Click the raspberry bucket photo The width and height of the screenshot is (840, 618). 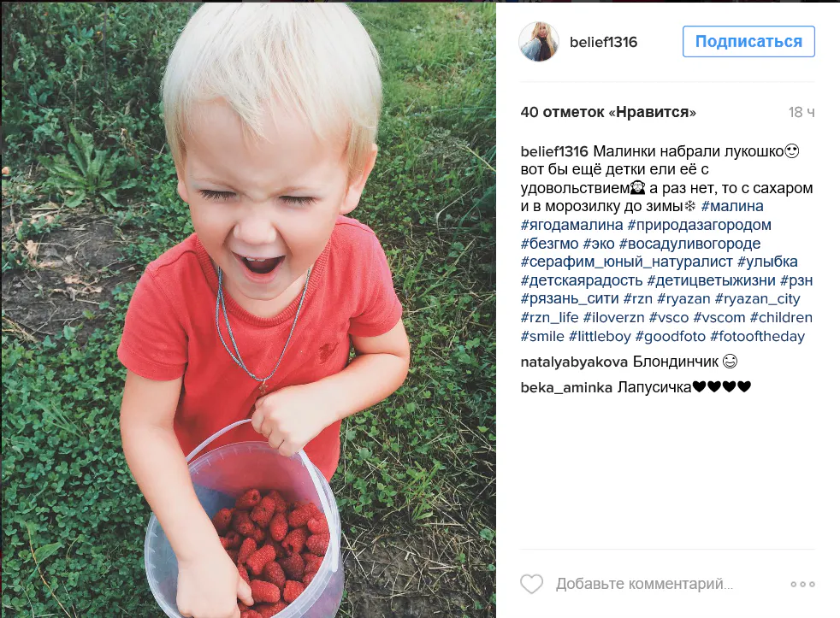point(249,310)
